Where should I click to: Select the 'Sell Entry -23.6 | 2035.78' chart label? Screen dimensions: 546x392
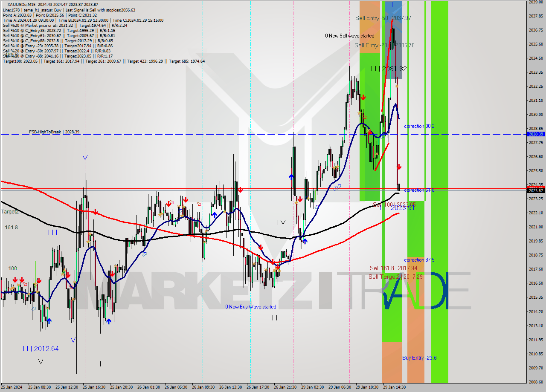click(x=384, y=45)
